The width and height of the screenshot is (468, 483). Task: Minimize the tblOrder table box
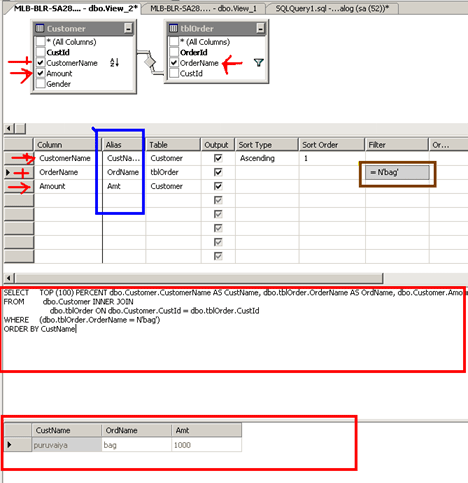[x=260, y=28]
